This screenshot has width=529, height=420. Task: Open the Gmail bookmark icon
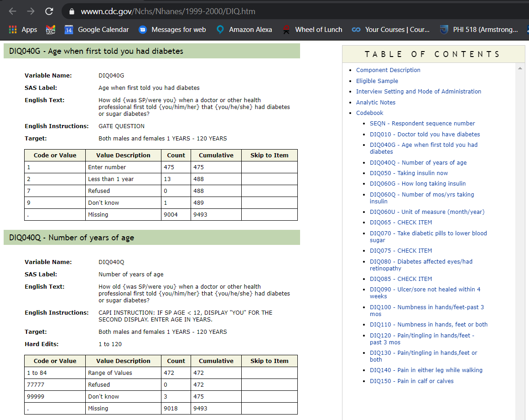(x=51, y=30)
